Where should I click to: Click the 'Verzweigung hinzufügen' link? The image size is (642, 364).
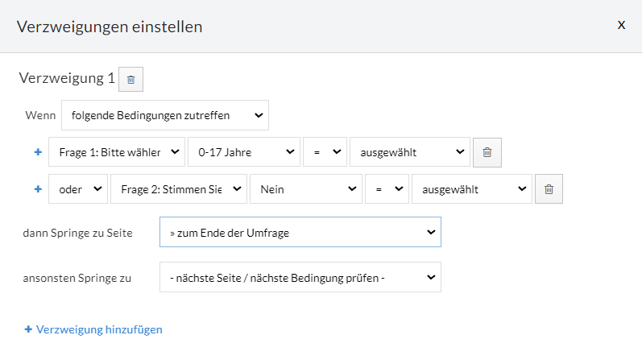coord(99,329)
